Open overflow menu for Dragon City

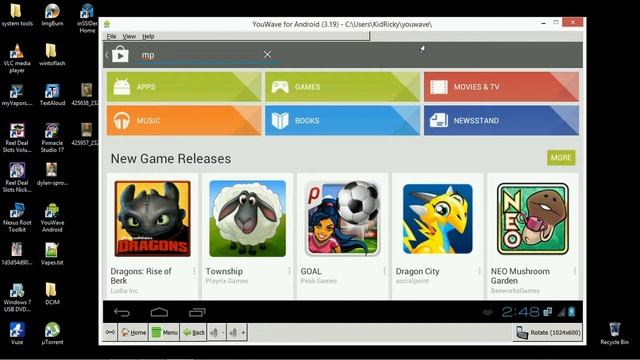(x=480, y=271)
